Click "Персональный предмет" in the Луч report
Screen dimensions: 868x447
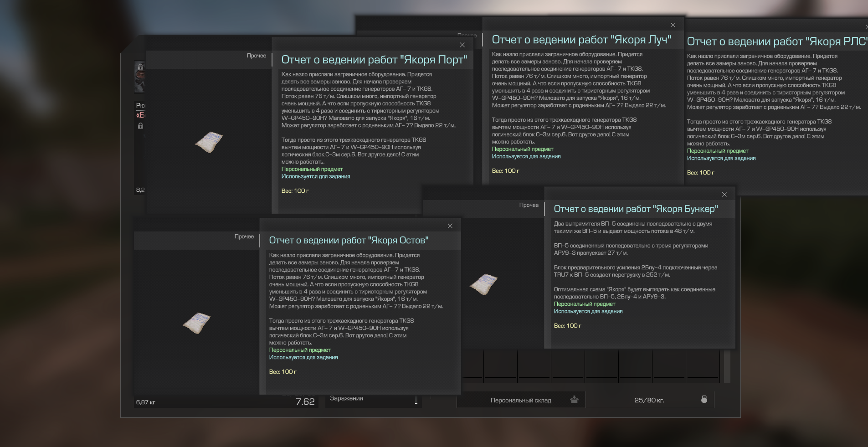pyautogui.click(x=523, y=149)
